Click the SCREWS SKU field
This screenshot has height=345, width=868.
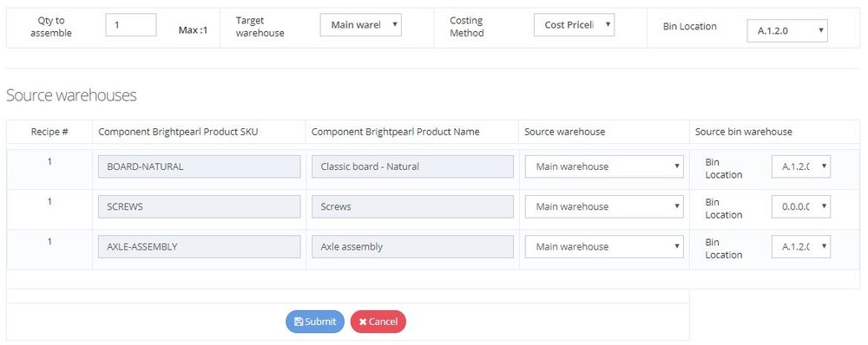(200, 206)
